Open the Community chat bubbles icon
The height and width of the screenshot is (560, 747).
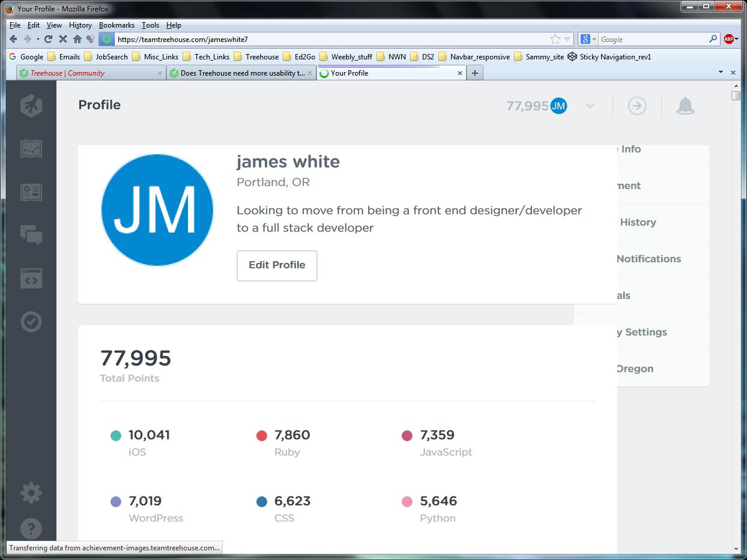(x=31, y=235)
